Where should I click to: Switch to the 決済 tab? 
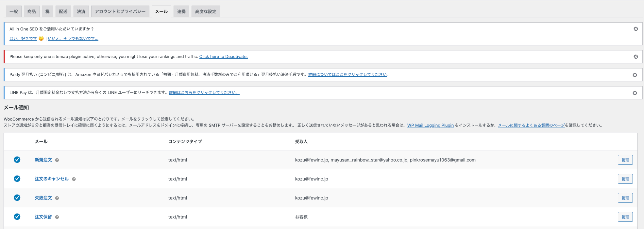point(81,11)
